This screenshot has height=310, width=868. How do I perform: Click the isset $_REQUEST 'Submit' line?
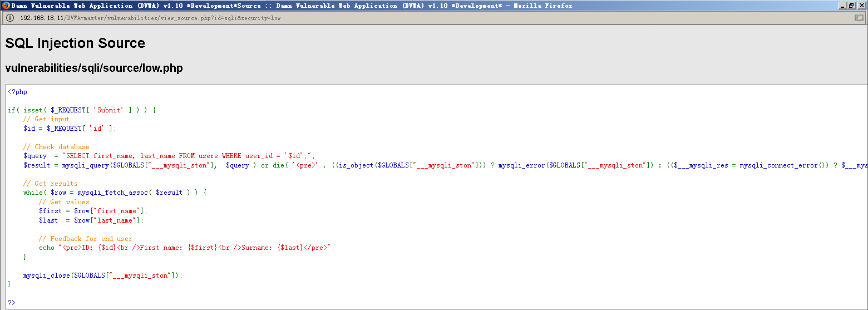pos(82,110)
